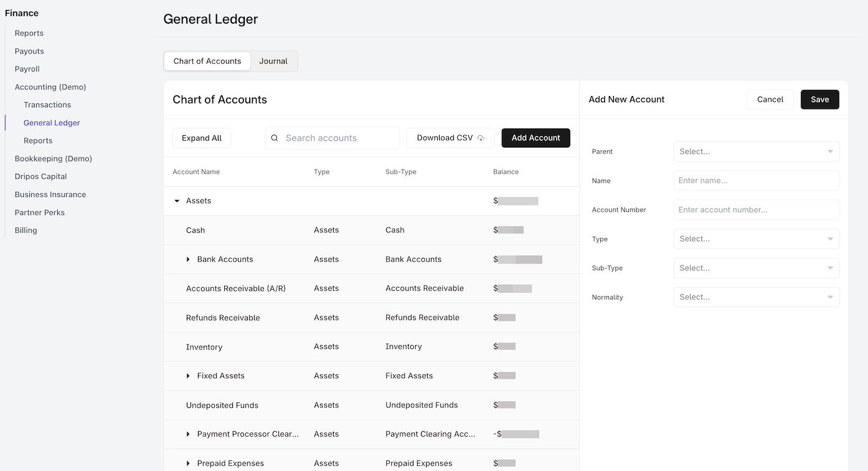Click the Sub-Type column header

pos(401,172)
